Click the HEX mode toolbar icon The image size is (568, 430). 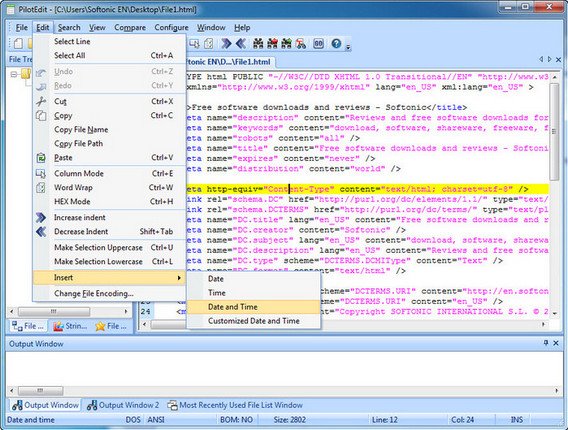(318, 44)
